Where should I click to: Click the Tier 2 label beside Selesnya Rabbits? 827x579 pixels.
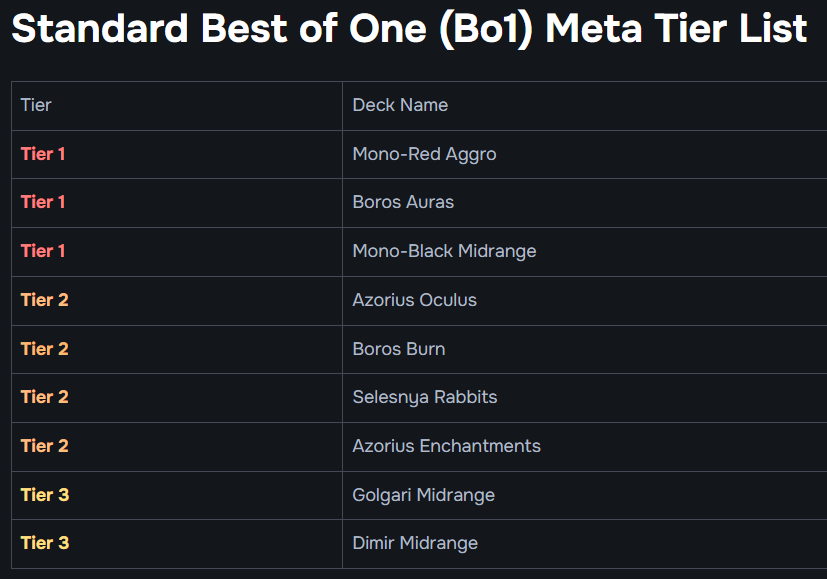pos(44,397)
